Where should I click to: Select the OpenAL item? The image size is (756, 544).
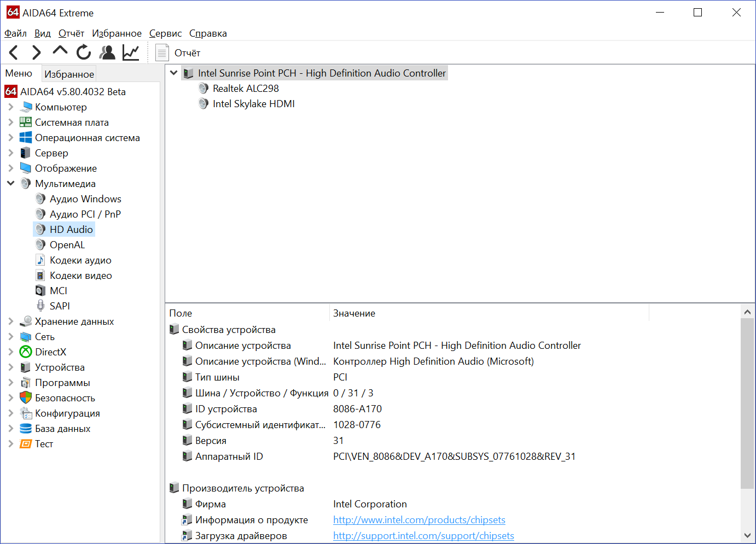pyautogui.click(x=67, y=245)
